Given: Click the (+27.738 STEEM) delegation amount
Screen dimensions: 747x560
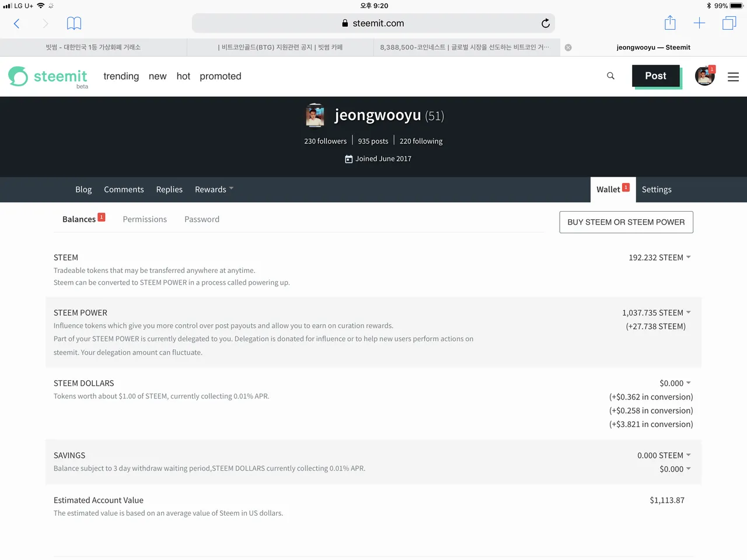Looking at the screenshot, I should (x=656, y=327).
